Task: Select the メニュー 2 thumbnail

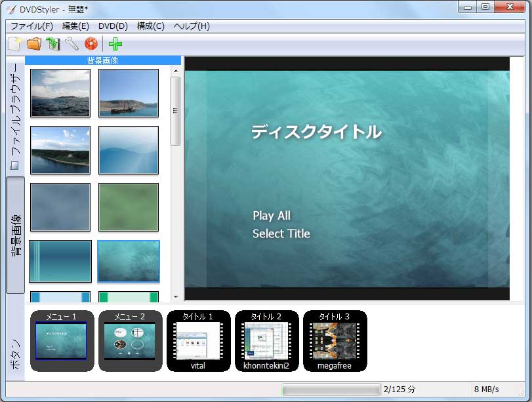Action: (x=130, y=340)
